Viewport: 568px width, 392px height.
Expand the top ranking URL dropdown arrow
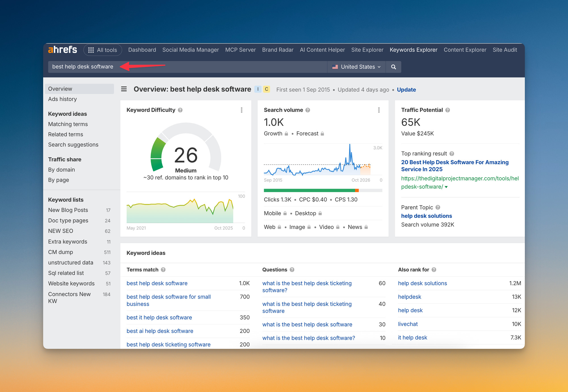pyautogui.click(x=446, y=187)
